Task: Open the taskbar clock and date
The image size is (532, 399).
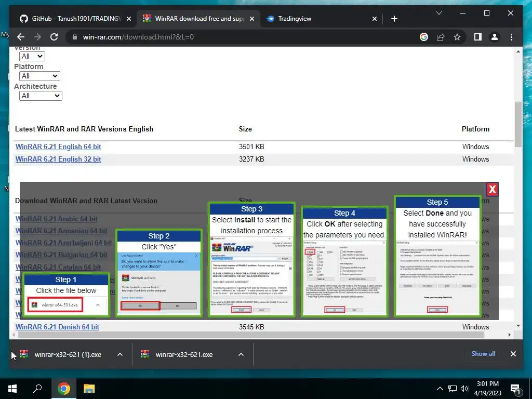Action: coord(487,389)
